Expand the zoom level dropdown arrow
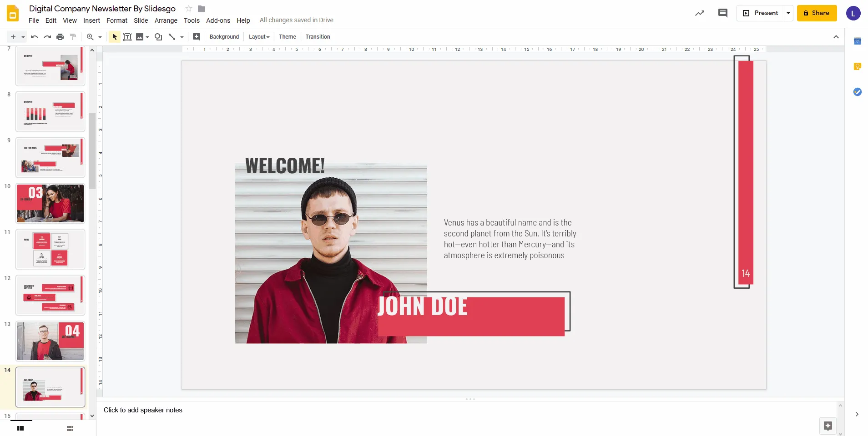Viewport: 868px width, 436px height. 100,37
